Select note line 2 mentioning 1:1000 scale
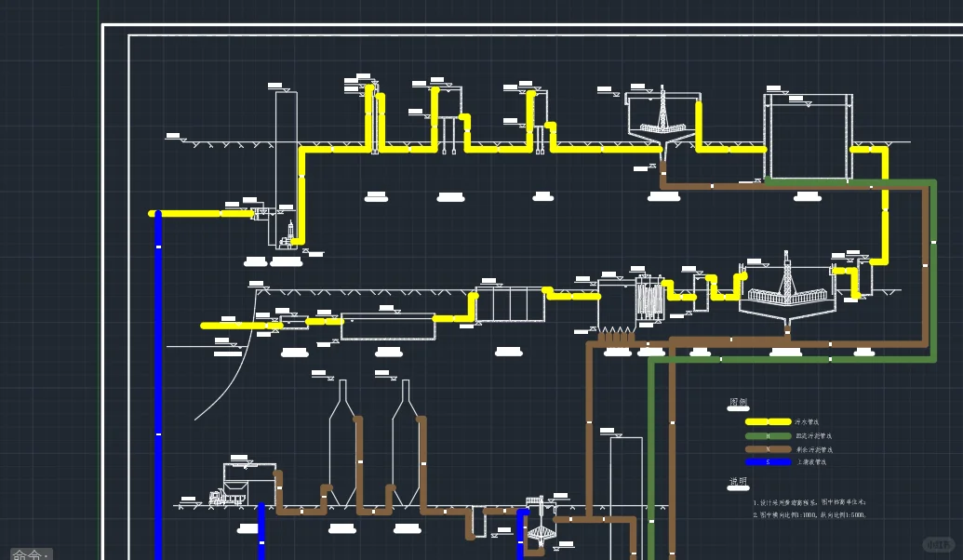This screenshot has height=560, width=963. [809, 515]
